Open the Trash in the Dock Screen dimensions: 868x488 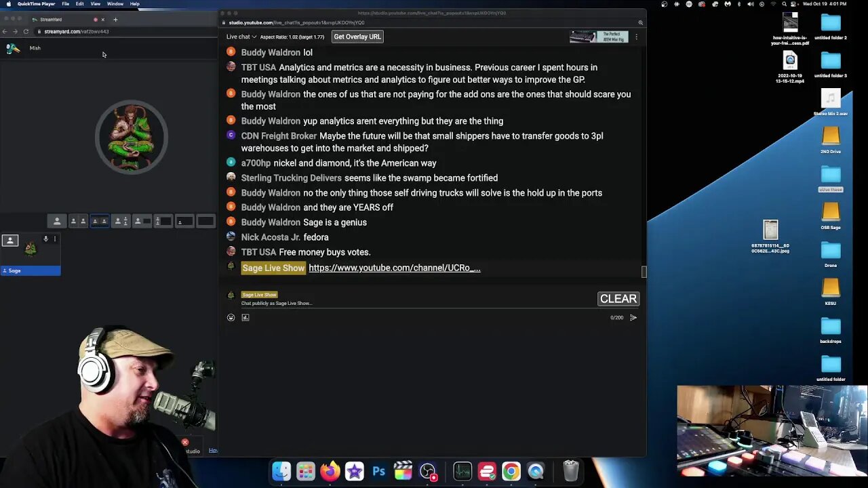click(571, 470)
